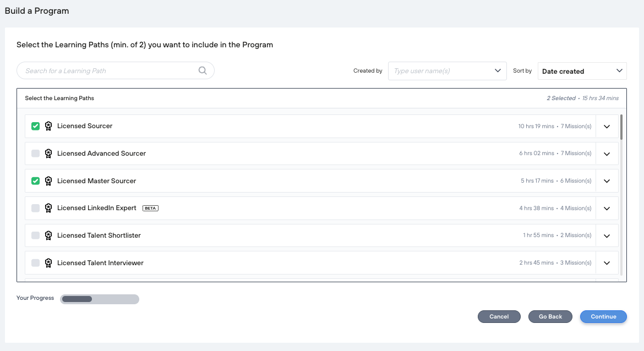Open the Created by user dropdown
The width and height of the screenshot is (644, 351).
tap(447, 71)
